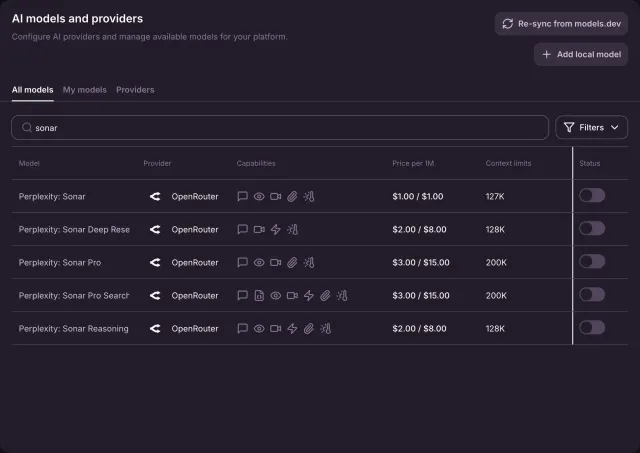The image size is (640, 453).
Task: Switch to All models tab
Action: [x=33, y=90]
